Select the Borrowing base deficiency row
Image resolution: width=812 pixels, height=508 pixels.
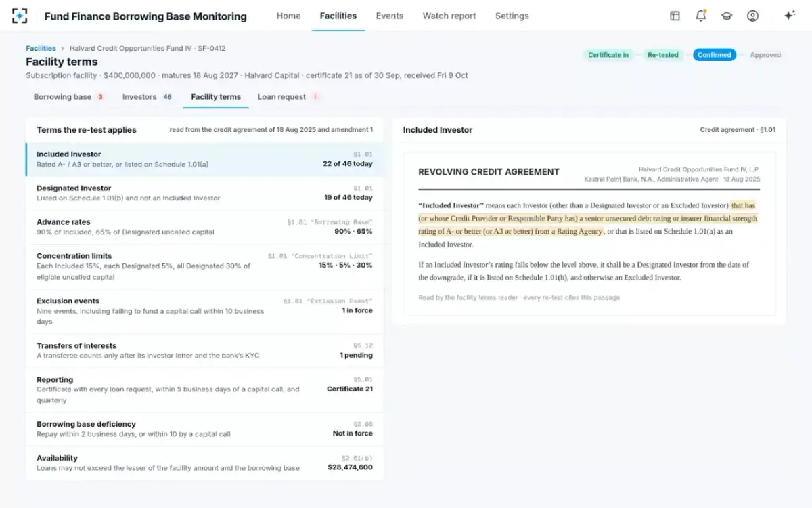coord(204,429)
